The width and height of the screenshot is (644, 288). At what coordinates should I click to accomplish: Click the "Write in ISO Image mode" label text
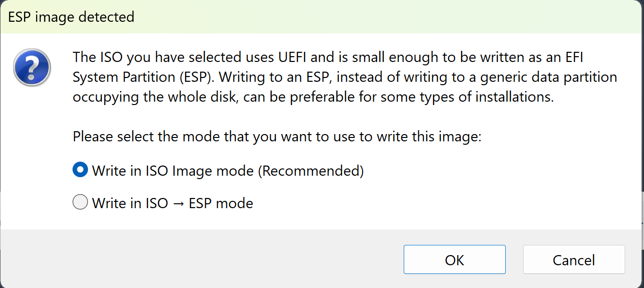pos(173,171)
